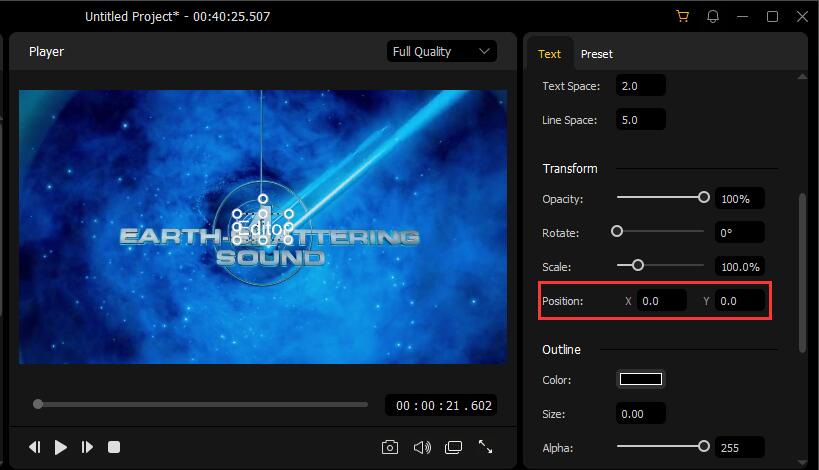
Task: Open the Outline color swatch
Action: (x=641, y=379)
